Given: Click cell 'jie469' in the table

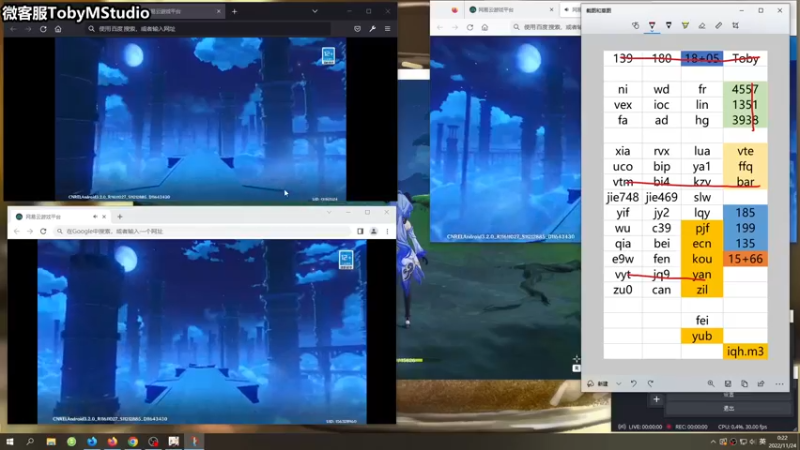Looking at the screenshot, I should 661,197.
